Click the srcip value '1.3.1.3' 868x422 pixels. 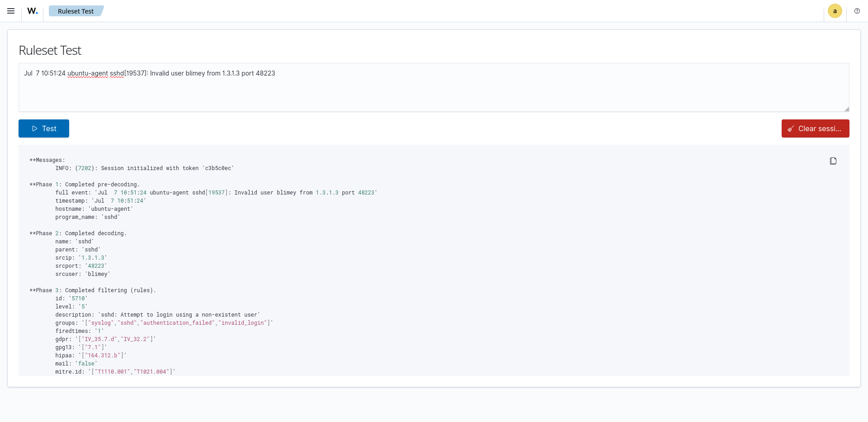pos(93,258)
